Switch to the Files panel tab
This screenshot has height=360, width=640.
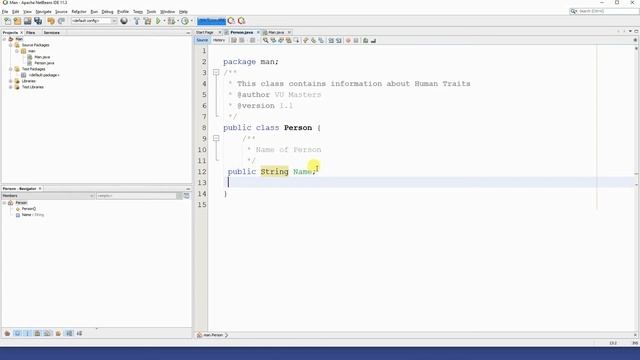[x=31, y=33]
